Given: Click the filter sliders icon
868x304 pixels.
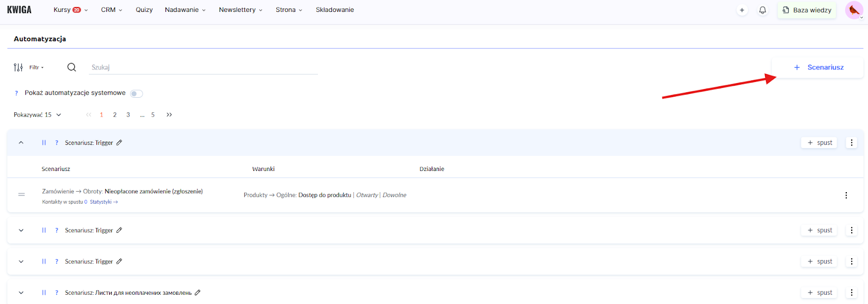Looking at the screenshot, I should 18,67.
